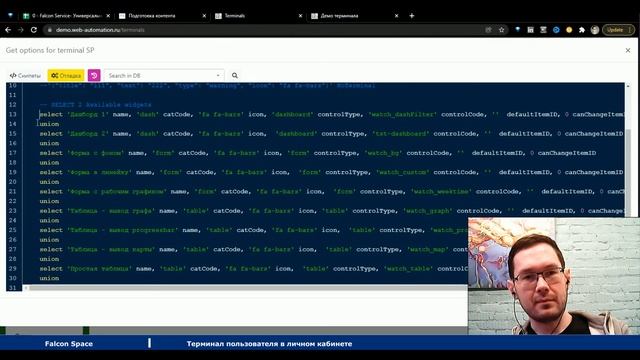Open the blue shield extension icon
The image size is (640, 360).
coord(518,30)
